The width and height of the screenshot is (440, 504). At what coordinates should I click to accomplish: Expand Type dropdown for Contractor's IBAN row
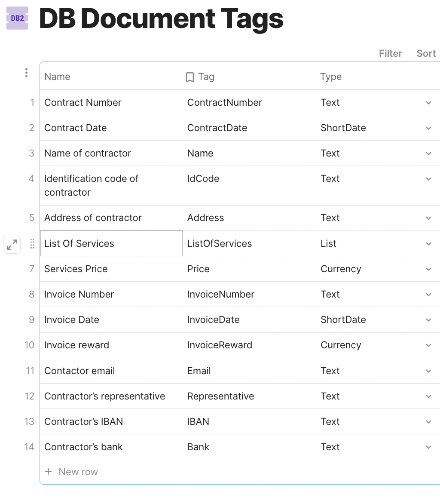pos(428,422)
